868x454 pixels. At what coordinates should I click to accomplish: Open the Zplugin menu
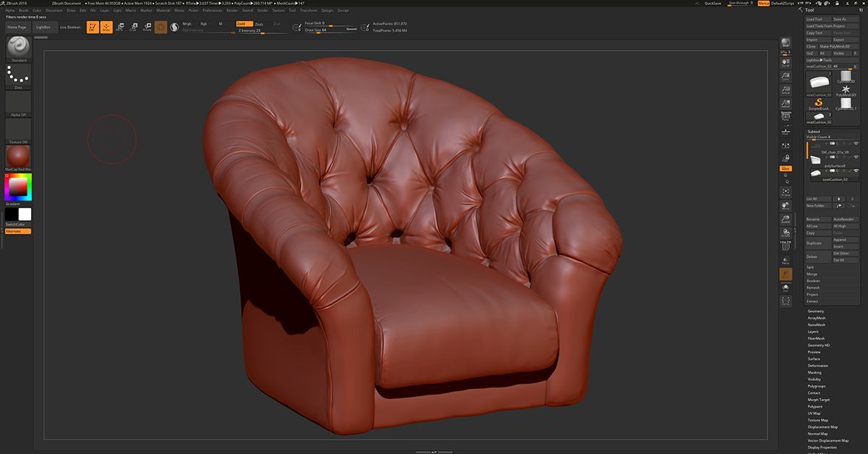[x=327, y=11]
